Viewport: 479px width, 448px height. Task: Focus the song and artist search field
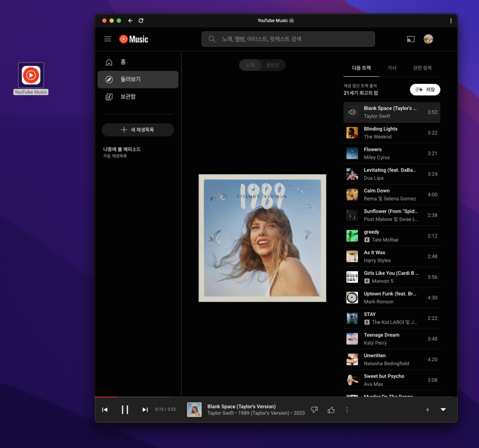pyautogui.click(x=288, y=39)
